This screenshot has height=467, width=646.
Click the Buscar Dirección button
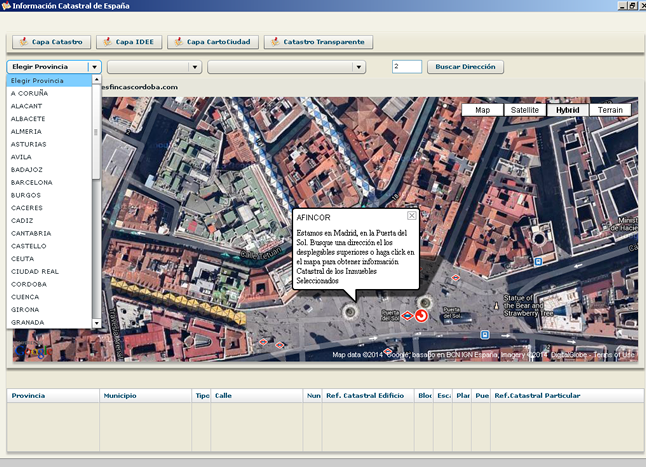click(465, 67)
